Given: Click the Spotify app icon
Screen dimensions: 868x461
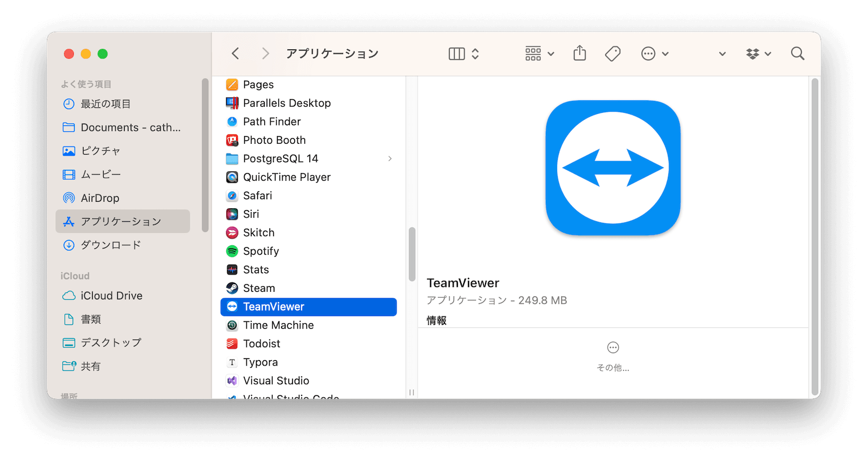Looking at the screenshot, I should point(232,251).
